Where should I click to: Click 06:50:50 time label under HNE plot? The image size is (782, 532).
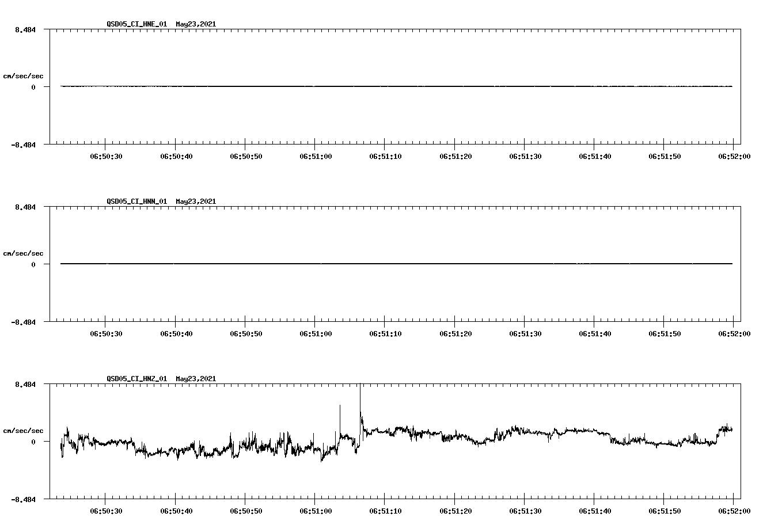(x=246, y=156)
